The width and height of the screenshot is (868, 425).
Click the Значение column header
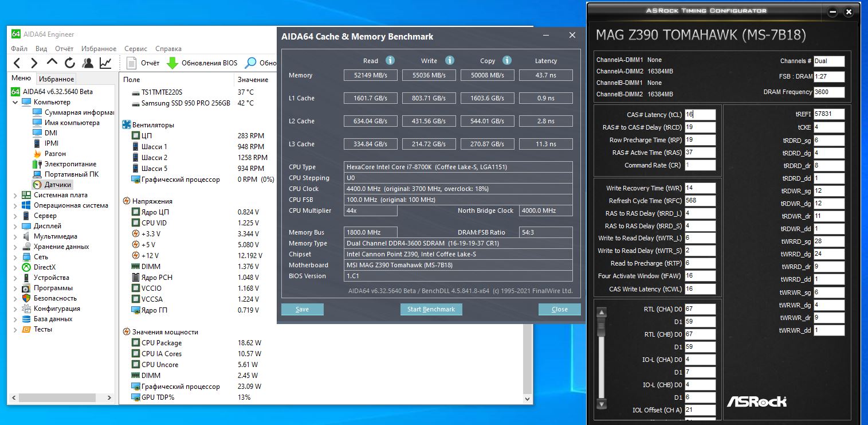pyautogui.click(x=253, y=80)
